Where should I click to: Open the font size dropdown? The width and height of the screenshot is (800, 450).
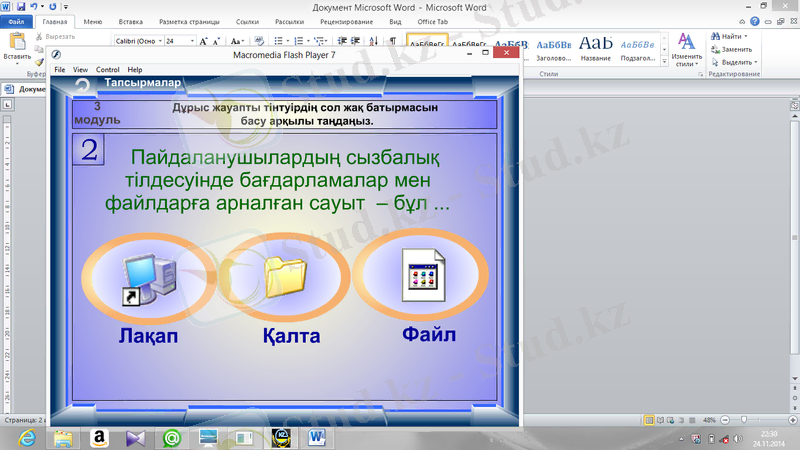(190, 42)
